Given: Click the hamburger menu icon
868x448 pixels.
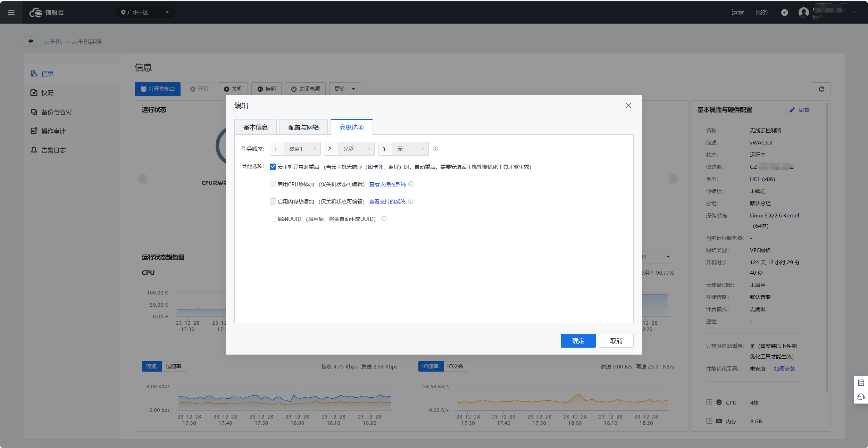Looking at the screenshot, I should 11,13.
